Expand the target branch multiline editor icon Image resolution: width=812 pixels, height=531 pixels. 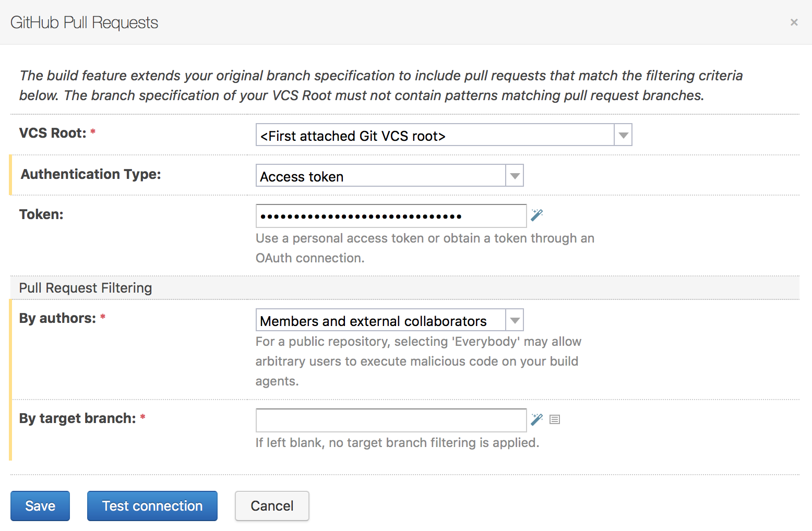pos(555,419)
